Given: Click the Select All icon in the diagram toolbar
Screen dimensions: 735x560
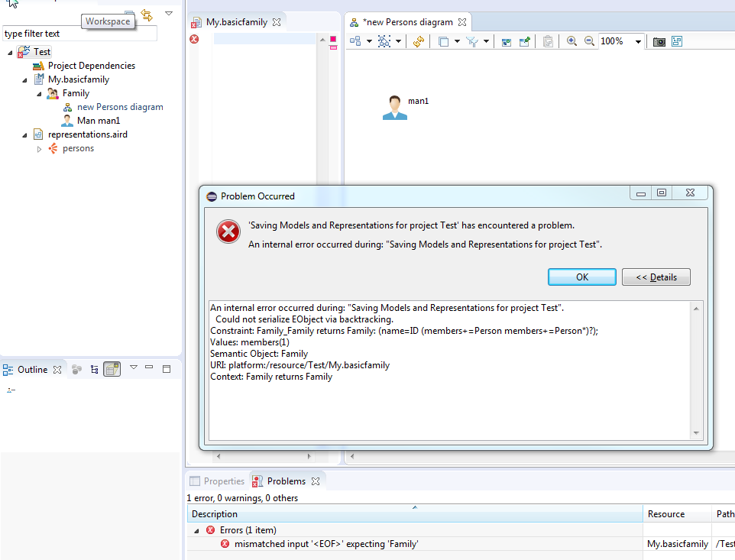Looking at the screenshot, I should point(384,41).
